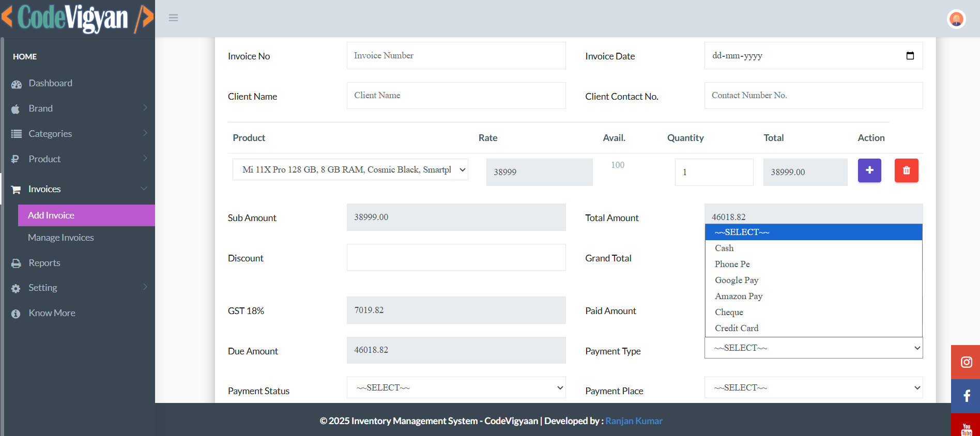Open the Facebook social link
The width and height of the screenshot is (980, 436).
point(966,396)
